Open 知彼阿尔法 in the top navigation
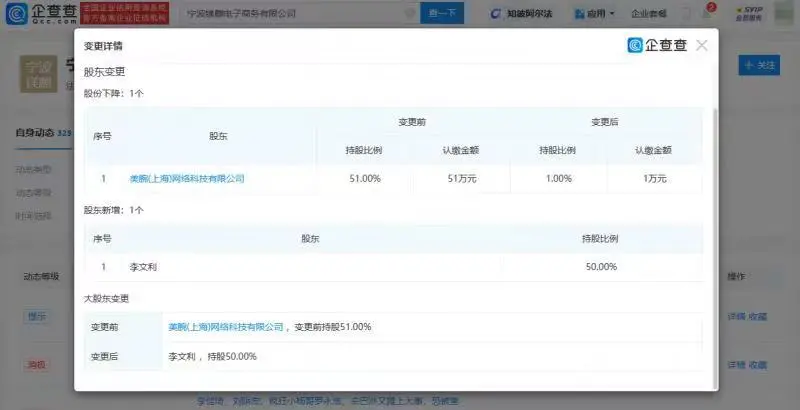This screenshot has width=800, height=410. (x=521, y=14)
